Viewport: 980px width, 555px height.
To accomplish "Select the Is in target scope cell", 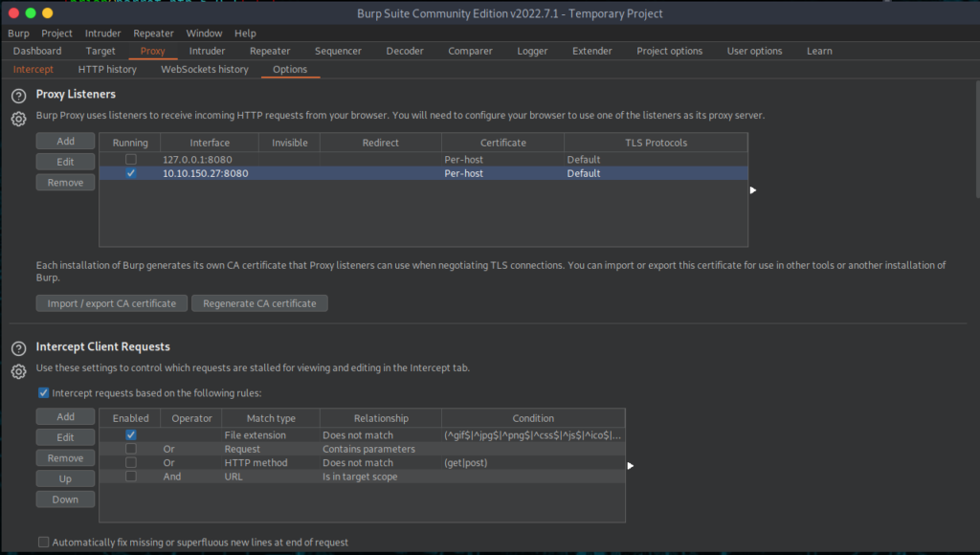I will (x=381, y=477).
